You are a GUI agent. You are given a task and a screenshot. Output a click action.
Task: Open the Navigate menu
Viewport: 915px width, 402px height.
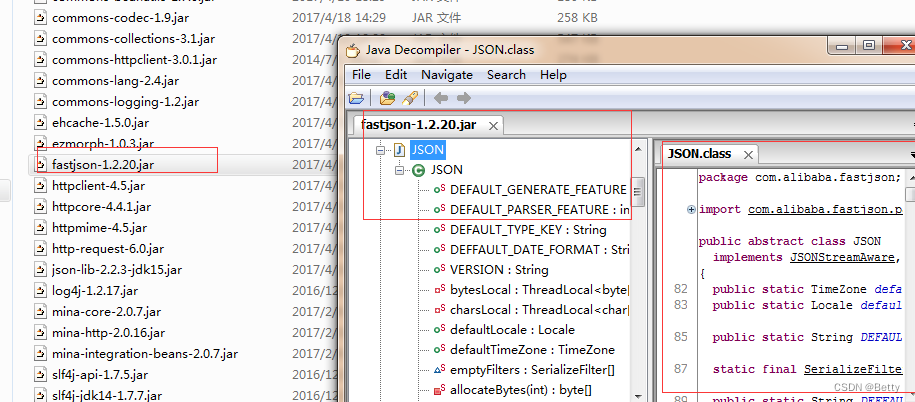(447, 75)
